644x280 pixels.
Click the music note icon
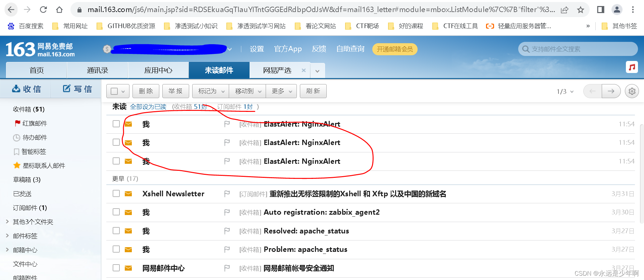[x=632, y=67]
